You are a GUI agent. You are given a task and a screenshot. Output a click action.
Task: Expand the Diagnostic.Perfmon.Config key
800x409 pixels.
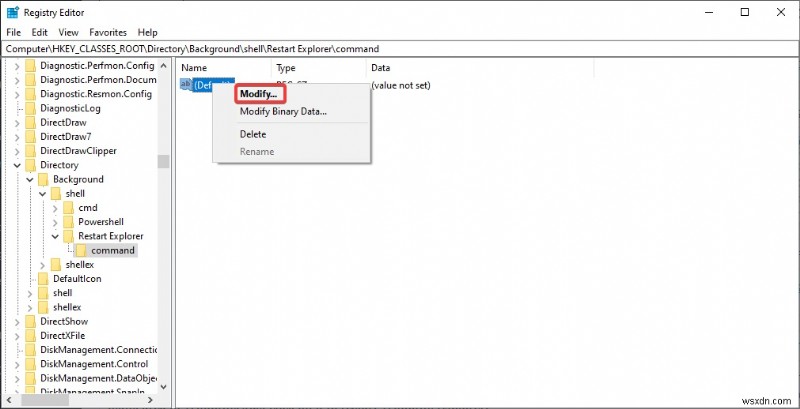tap(17, 66)
